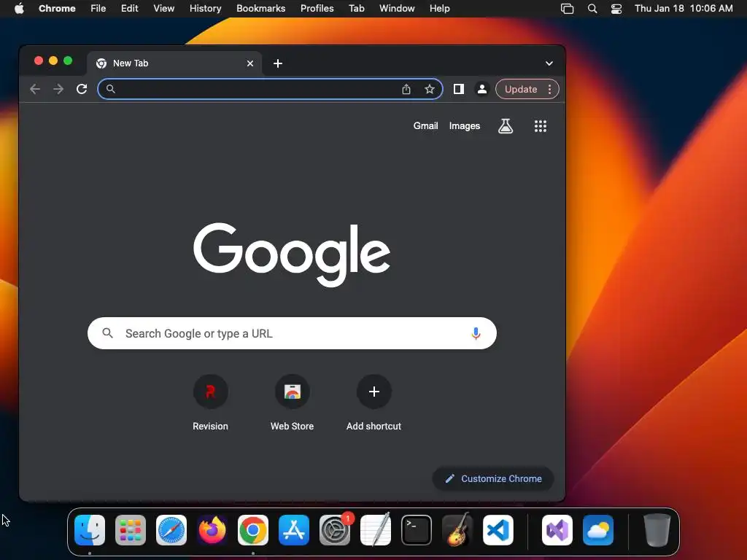
Task: Open Launchpad from the Dock
Action: tap(131, 530)
